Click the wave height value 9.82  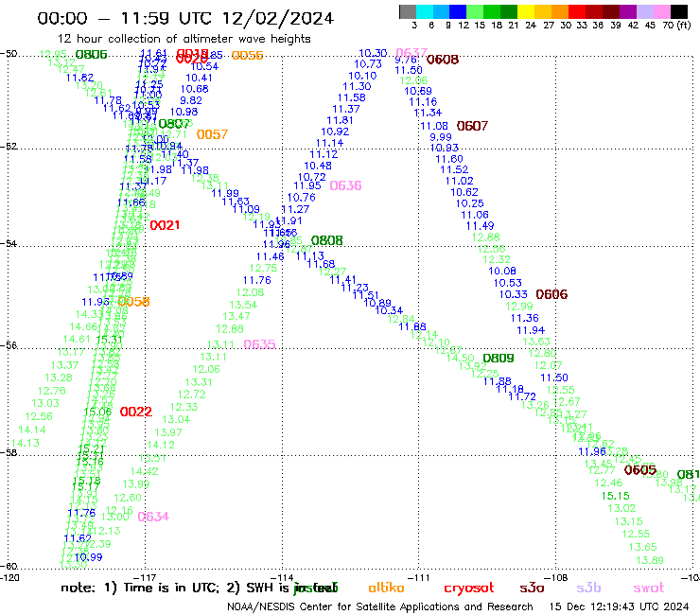pos(191,101)
